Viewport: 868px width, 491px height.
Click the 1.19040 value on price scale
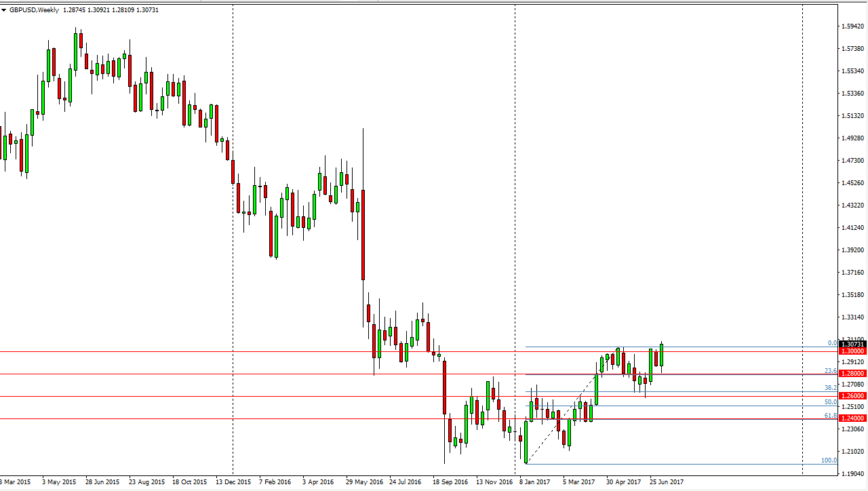[x=852, y=474]
